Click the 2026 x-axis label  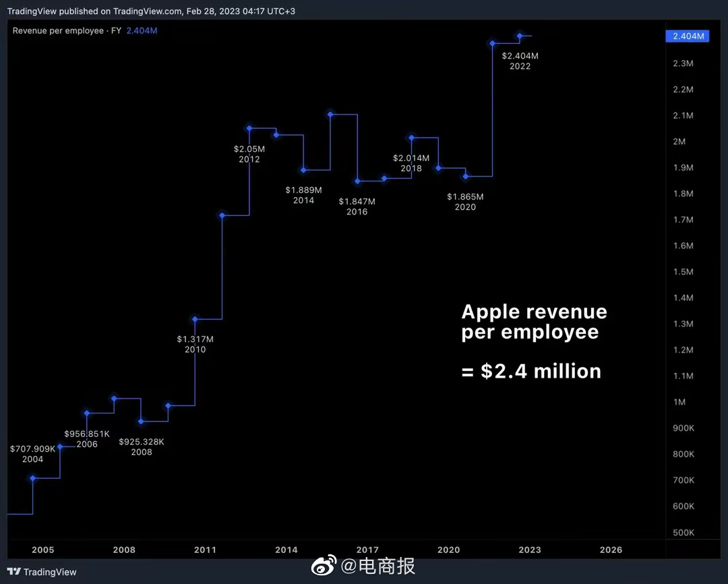pyautogui.click(x=611, y=550)
